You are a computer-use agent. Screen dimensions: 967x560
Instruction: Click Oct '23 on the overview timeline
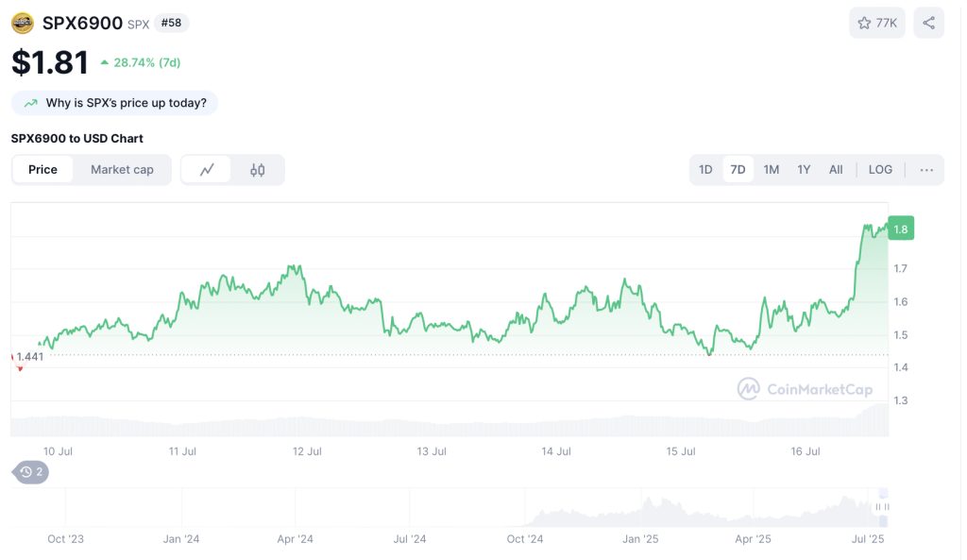[x=65, y=539]
